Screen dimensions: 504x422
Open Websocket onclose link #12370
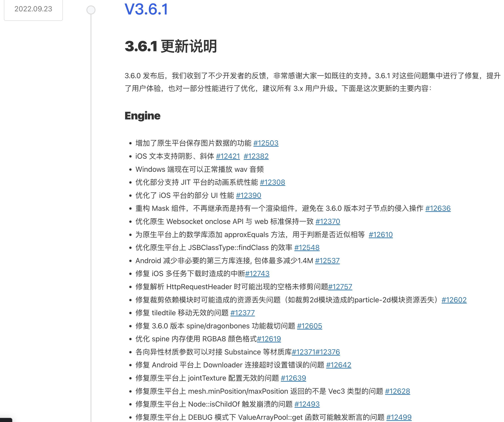pyautogui.click(x=328, y=222)
